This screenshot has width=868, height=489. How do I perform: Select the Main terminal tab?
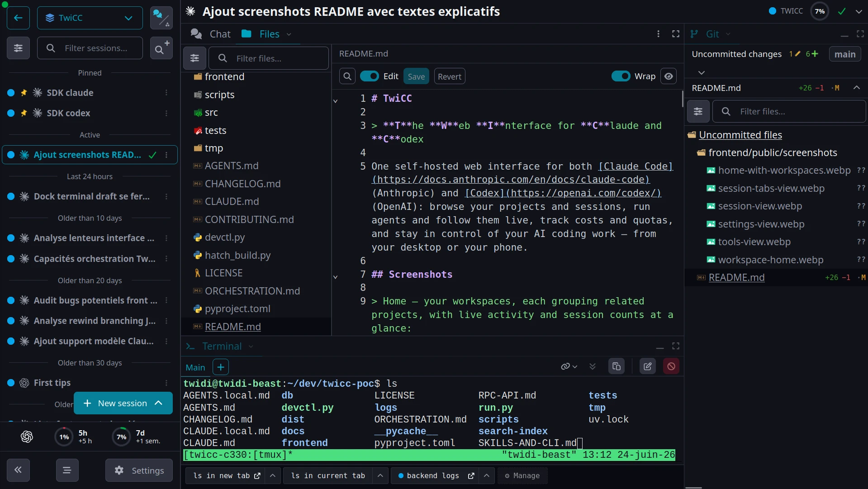pos(195,367)
